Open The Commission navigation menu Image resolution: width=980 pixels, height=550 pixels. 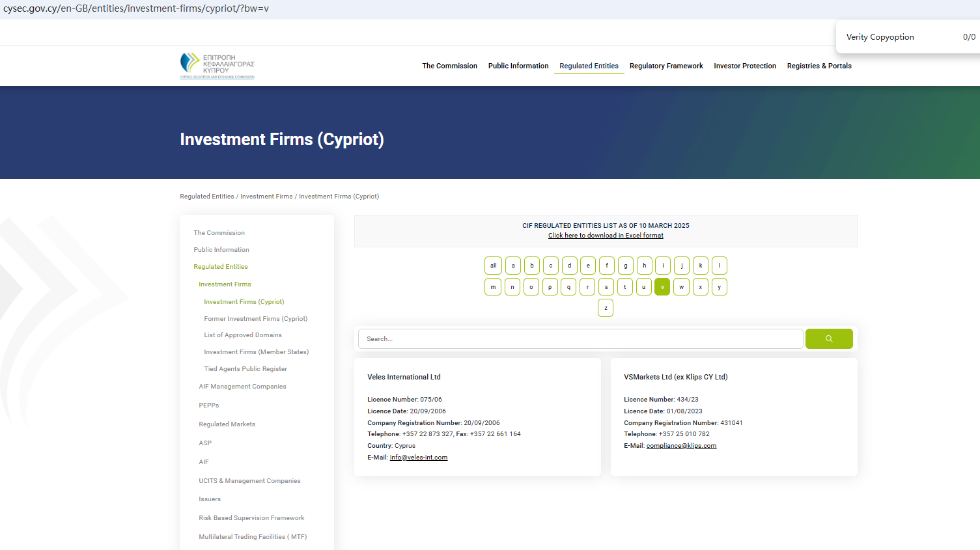(449, 66)
